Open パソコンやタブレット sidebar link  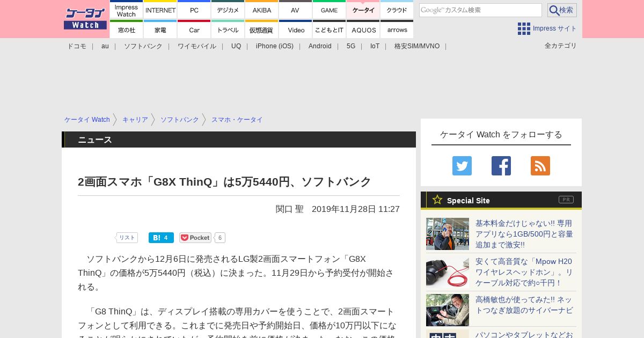524,334
